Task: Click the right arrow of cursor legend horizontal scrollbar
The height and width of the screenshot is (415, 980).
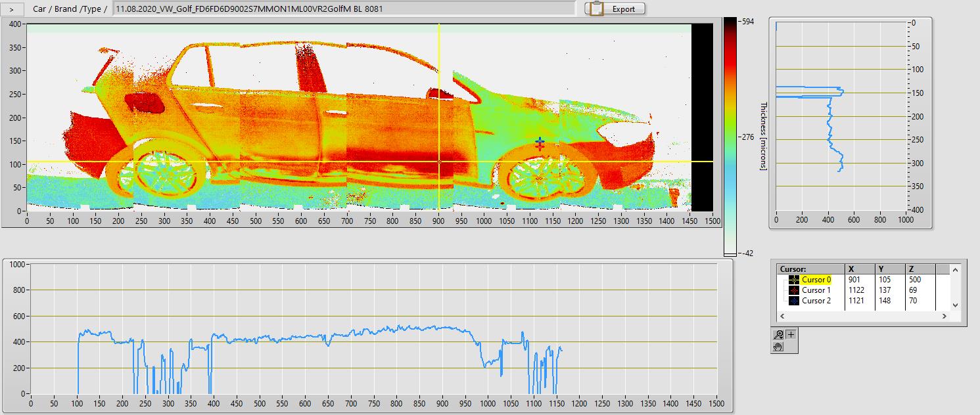Action: pos(945,316)
